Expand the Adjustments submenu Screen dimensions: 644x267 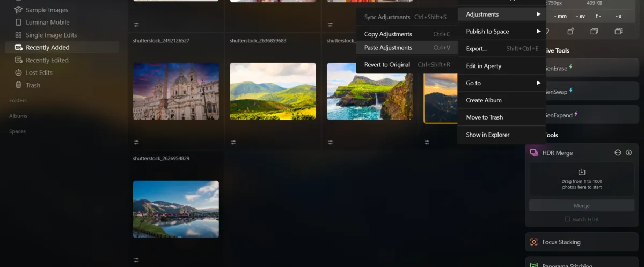point(502,14)
